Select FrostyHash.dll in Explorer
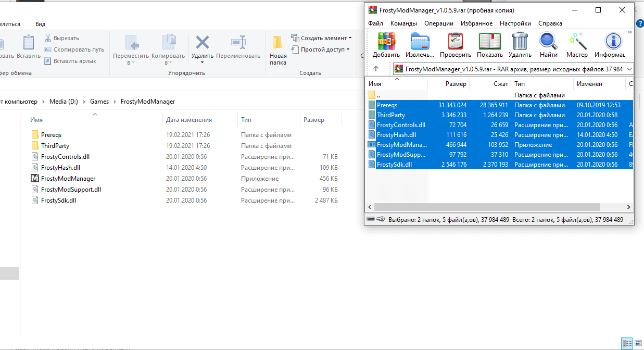This screenshot has height=350, width=644. [60, 168]
